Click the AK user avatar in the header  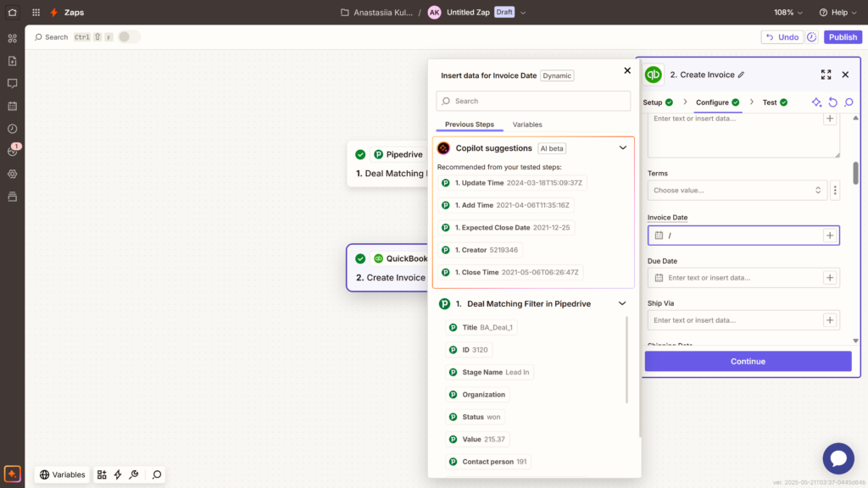coord(435,12)
